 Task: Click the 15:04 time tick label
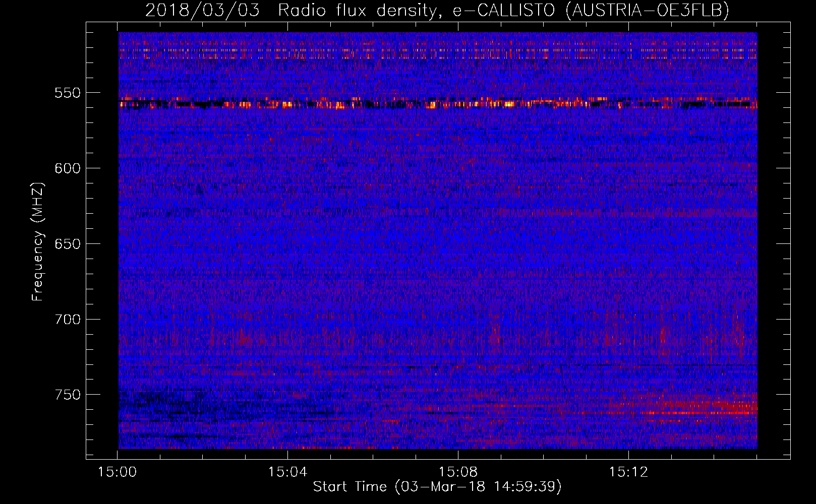pyautogui.click(x=287, y=472)
